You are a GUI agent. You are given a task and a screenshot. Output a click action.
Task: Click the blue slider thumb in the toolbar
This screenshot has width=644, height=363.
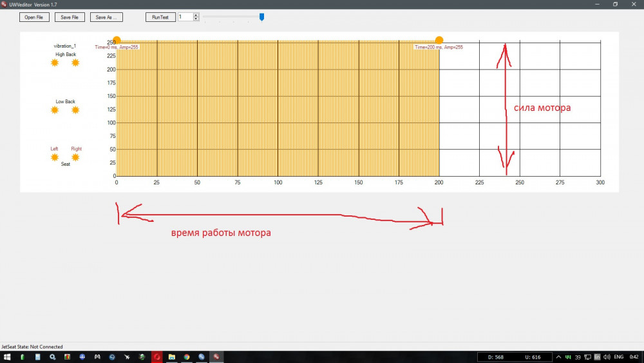tap(261, 17)
